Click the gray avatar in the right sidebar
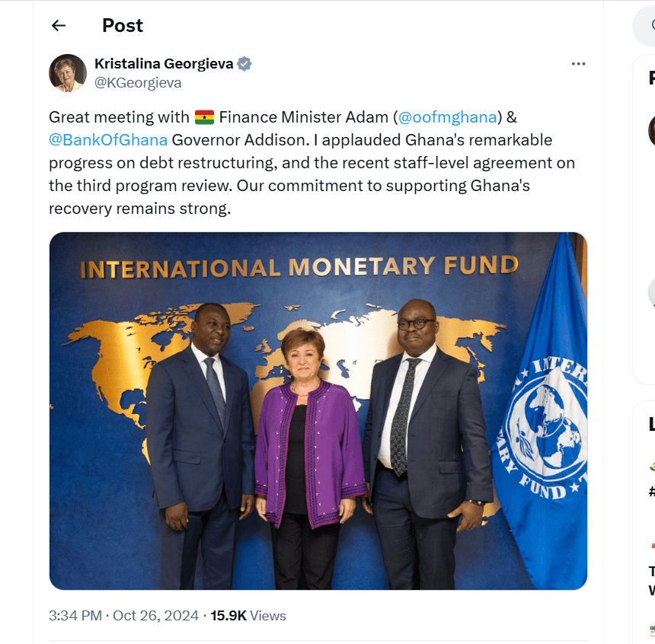The width and height of the screenshot is (655, 644). click(x=651, y=293)
